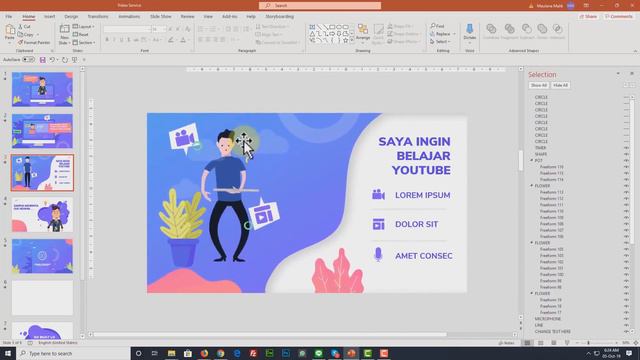Start Slide Show from status bar icon
Viewport: 640px width, 360px height.
point(567,343)
